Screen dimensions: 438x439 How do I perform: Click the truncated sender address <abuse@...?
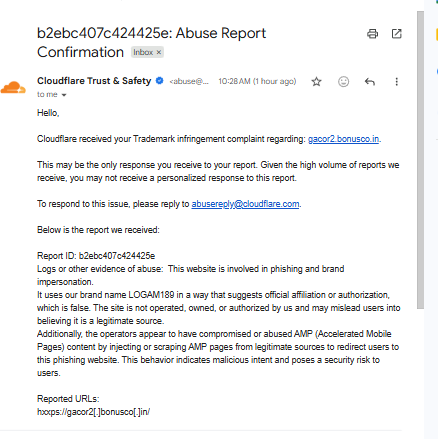[x=189, y=81]
